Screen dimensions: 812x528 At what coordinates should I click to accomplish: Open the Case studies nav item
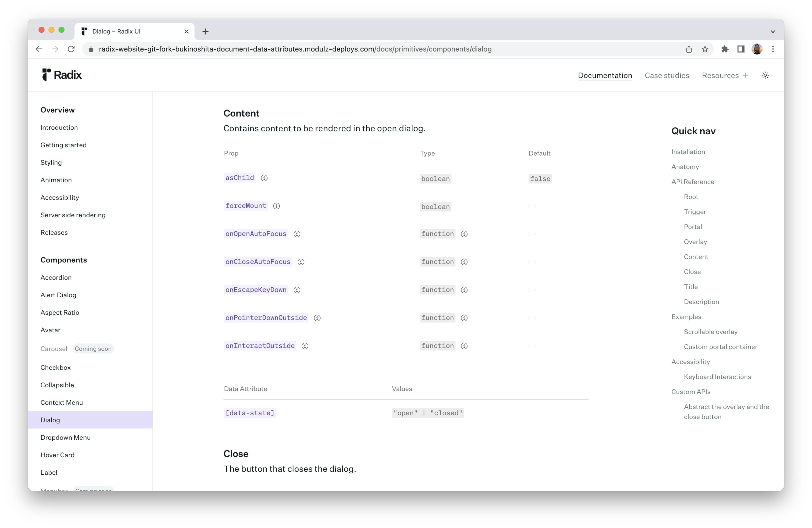(667, 75)
